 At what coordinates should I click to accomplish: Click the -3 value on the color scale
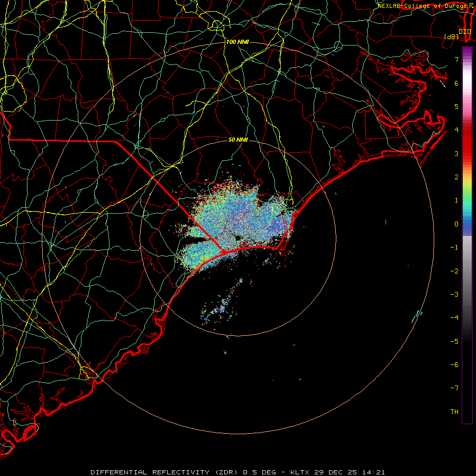coord(454,295)
